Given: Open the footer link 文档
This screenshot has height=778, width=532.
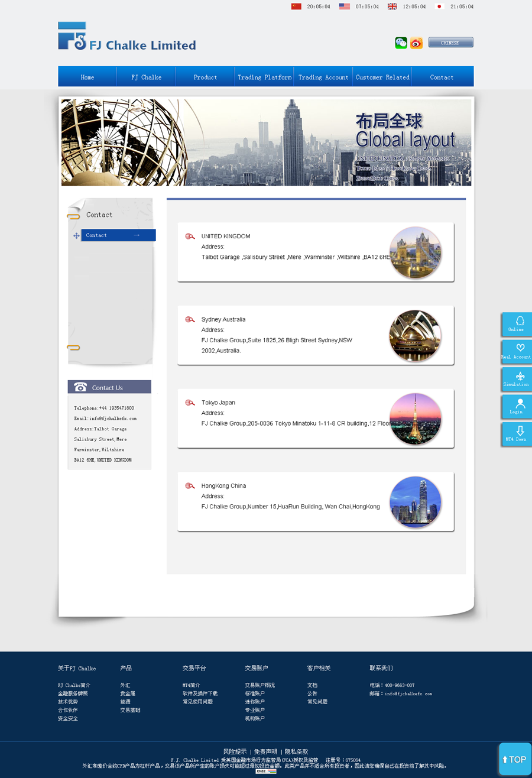Looking at the screenshot, I should point(312,685).
